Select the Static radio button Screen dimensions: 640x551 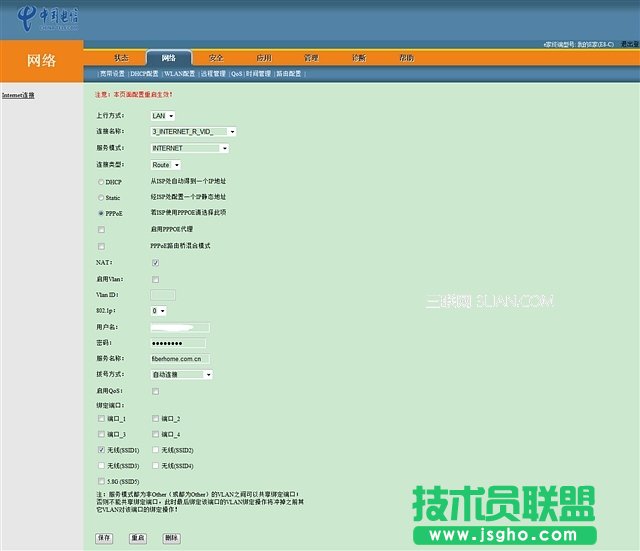click(x=101, y=198)
